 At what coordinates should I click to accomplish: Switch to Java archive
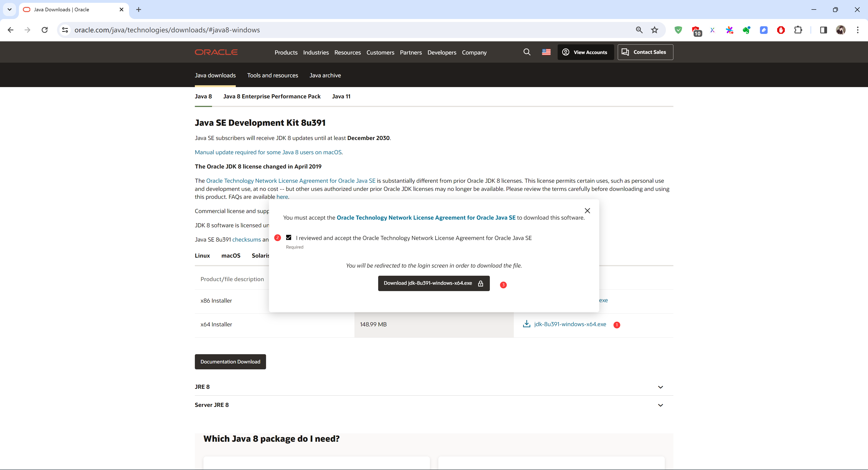[x=325, y=75]
